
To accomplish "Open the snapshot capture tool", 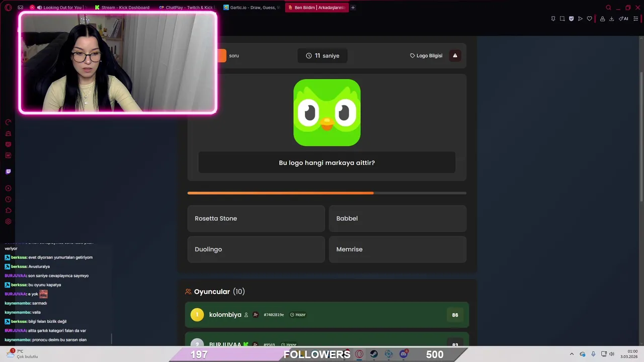I will coord(562,19).
